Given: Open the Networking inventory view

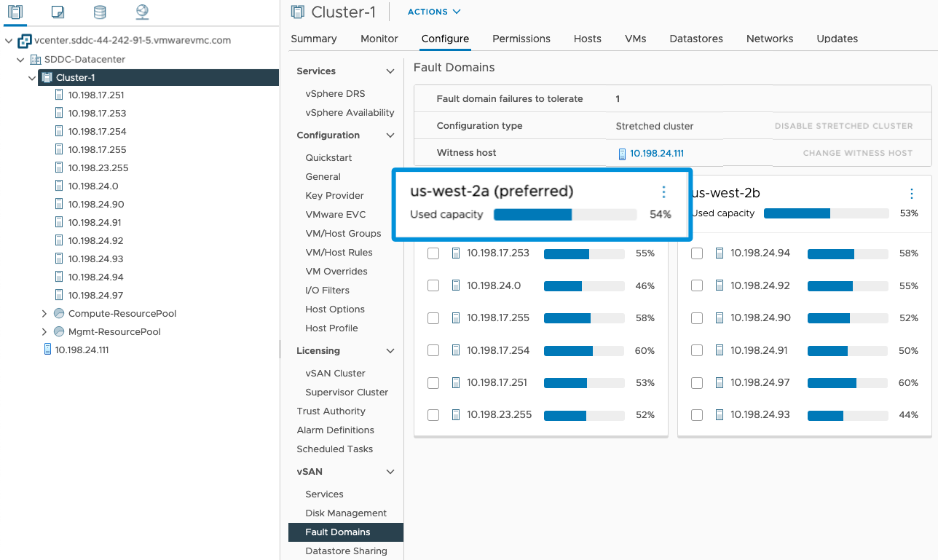Looking at the screenshot, I should (143, 12).
